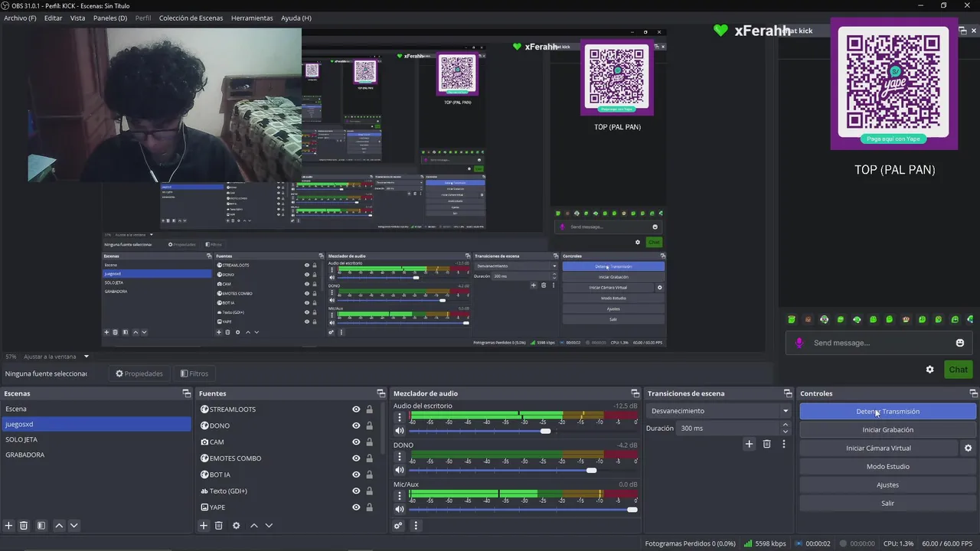
Task: Hide the BOT IA source
Action: pos(356,474)
